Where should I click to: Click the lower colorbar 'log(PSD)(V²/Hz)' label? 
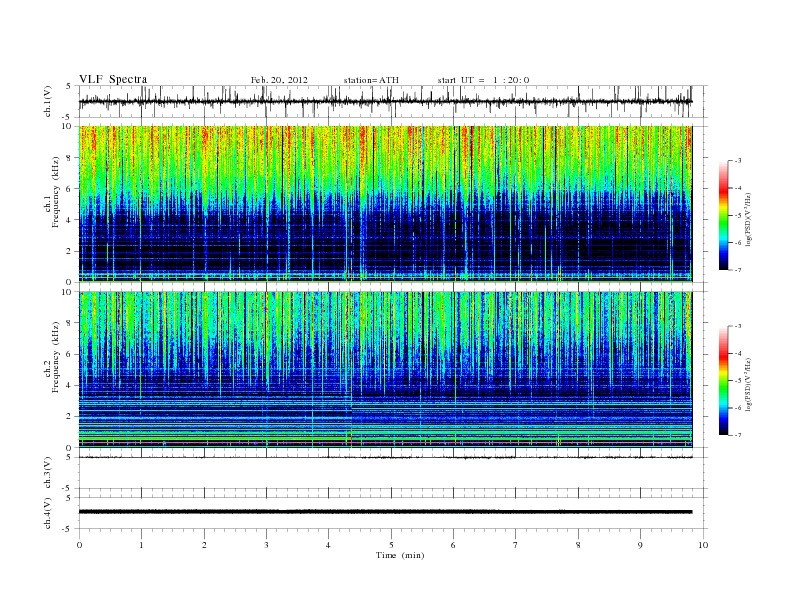tap(750, 384)
